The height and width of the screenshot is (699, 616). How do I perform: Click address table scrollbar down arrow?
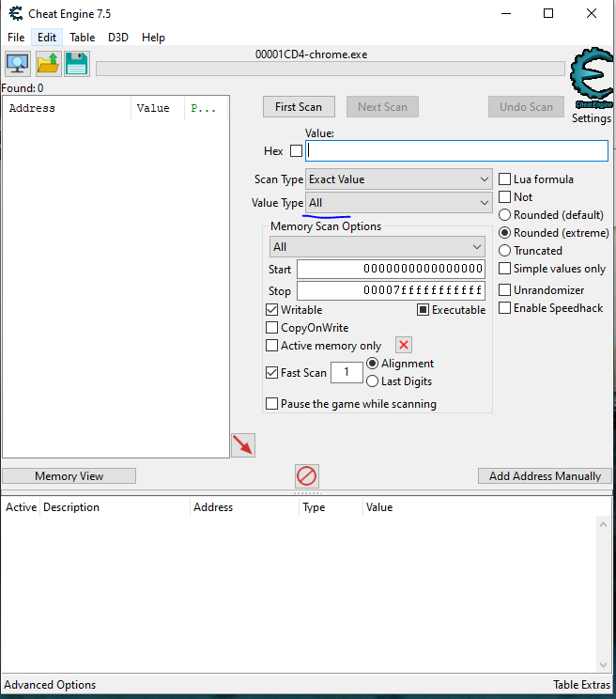point(603,665)
